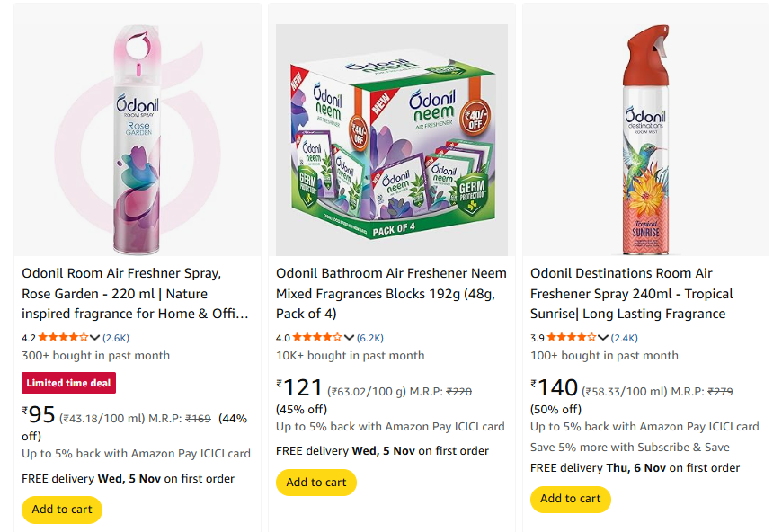Click the Limited time deal badge
The width and height of the screenshot is (773, 532).
tap(69, 383)
